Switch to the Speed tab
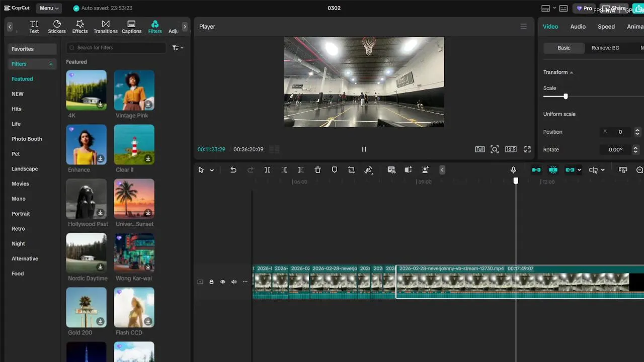Viewport: 644px width, 362px height. click(x=606, y=27)
